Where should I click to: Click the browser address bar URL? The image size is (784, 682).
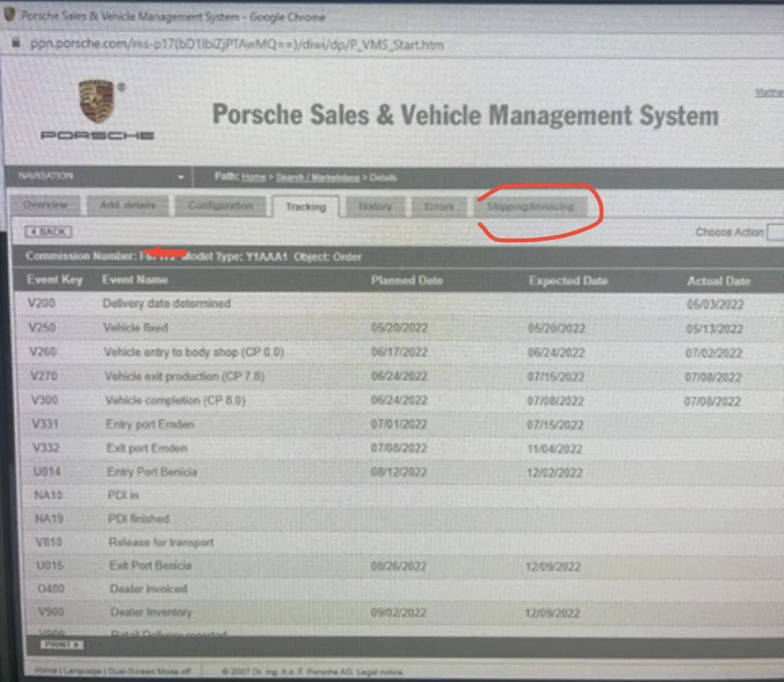coord(237,45)
